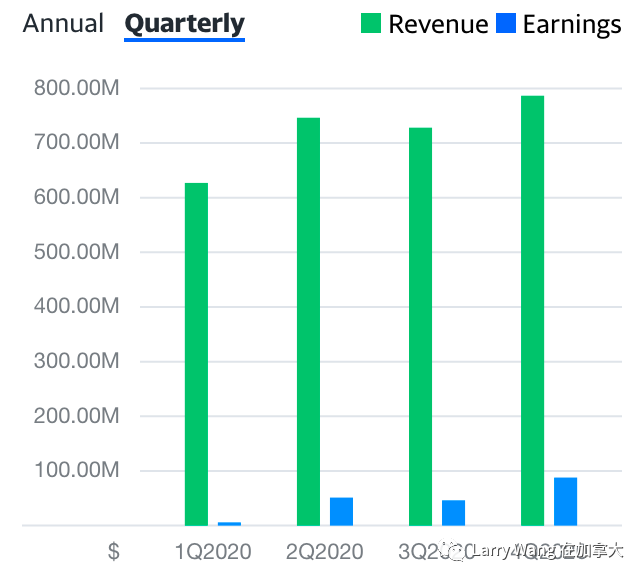Viewport: 644px width, 580px height.
Task: Click the 300.00M axis value
Action: 76,361
